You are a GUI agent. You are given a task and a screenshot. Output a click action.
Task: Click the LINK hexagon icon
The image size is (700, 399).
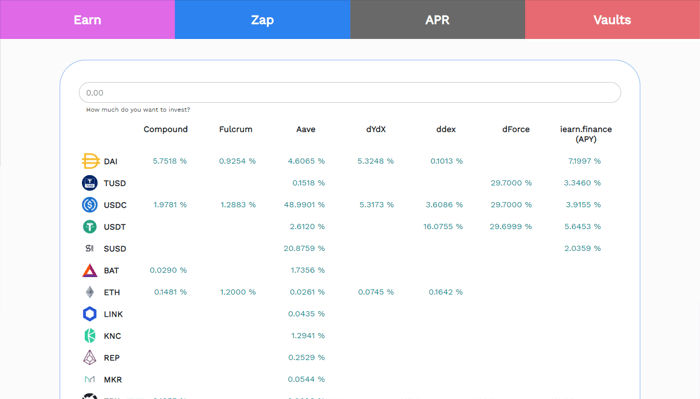[x=90, y=314]
